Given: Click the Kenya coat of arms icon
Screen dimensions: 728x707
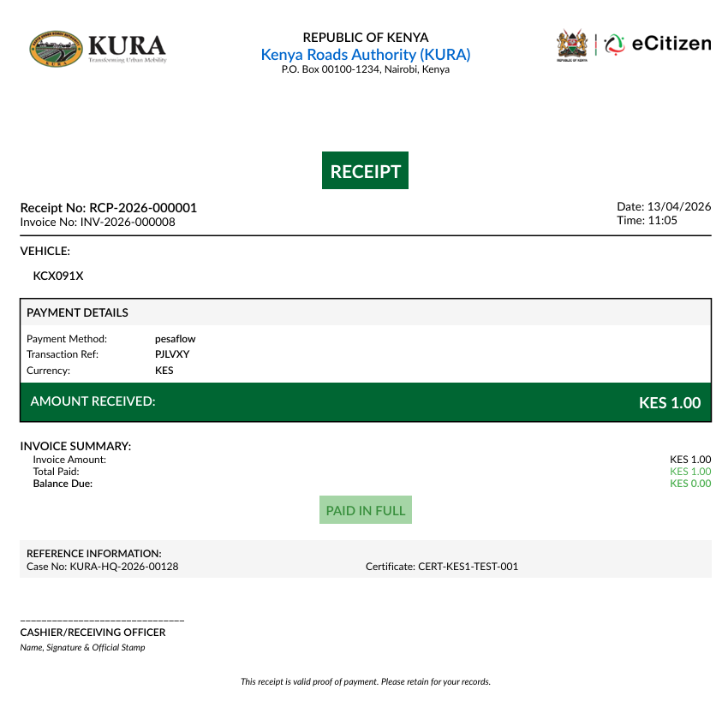Looking at the screenshot, I should pyautogui.click(x=572, y=45).
